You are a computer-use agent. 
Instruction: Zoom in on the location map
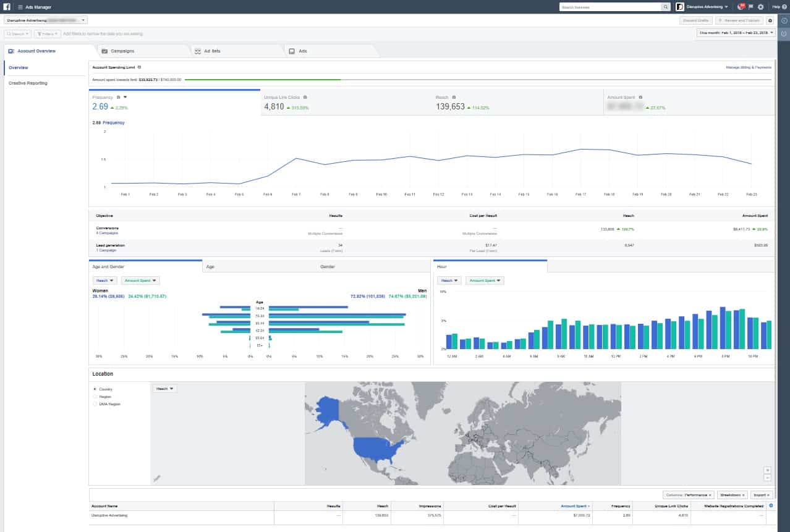(x=768, y=470)
